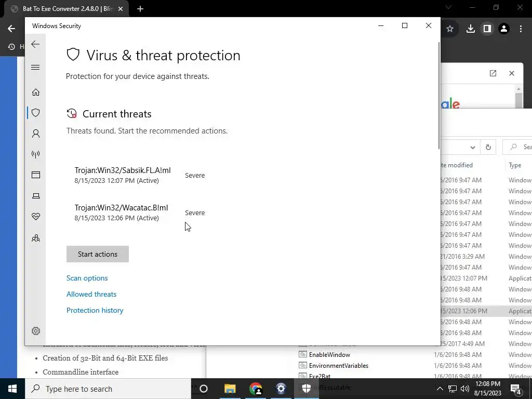This screenshot has height=399, width=532.
Task: Open Account protection person icon
Action: 36,134
